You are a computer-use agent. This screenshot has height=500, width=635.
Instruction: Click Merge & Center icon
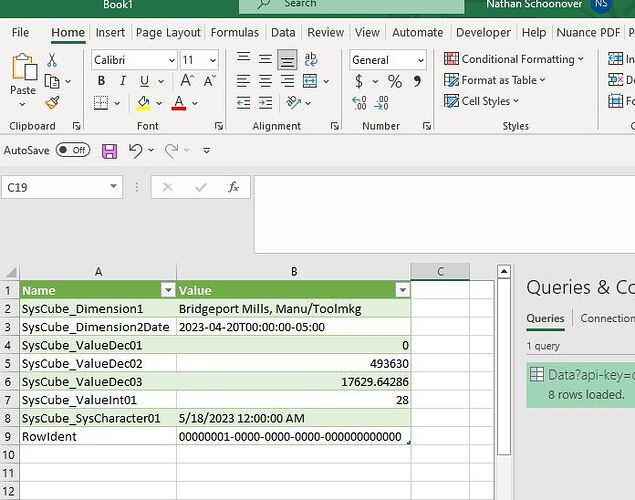click(310, 81)
